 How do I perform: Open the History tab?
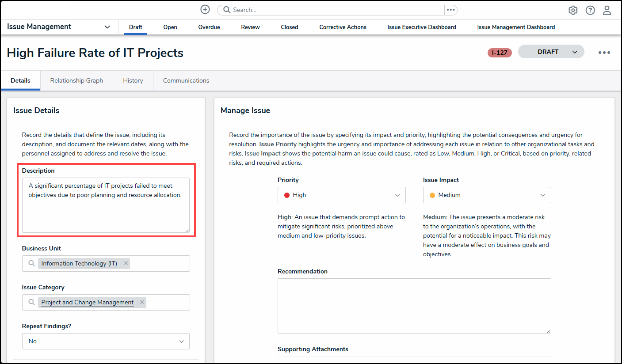(133, 80)
